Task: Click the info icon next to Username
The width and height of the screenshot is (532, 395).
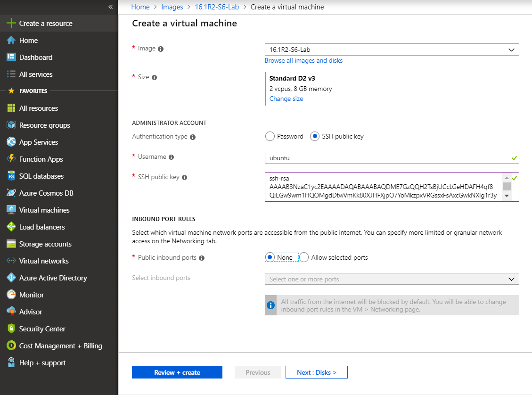Action: click(x=172, y=157)
